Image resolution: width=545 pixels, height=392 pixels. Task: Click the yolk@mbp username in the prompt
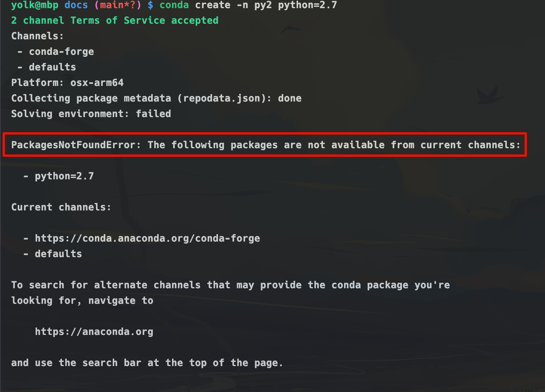point(35,5)
